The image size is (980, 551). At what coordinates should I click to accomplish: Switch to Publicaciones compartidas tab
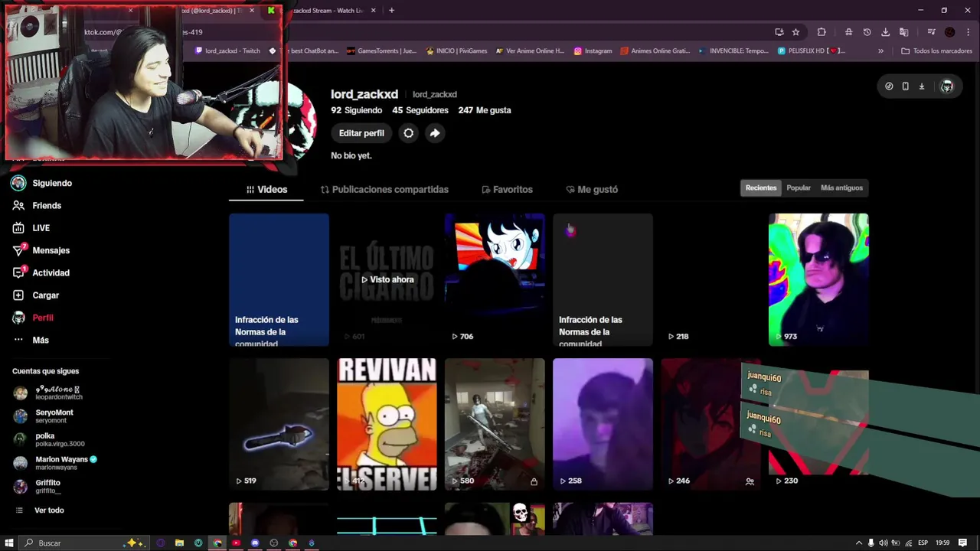click(384, 189)
